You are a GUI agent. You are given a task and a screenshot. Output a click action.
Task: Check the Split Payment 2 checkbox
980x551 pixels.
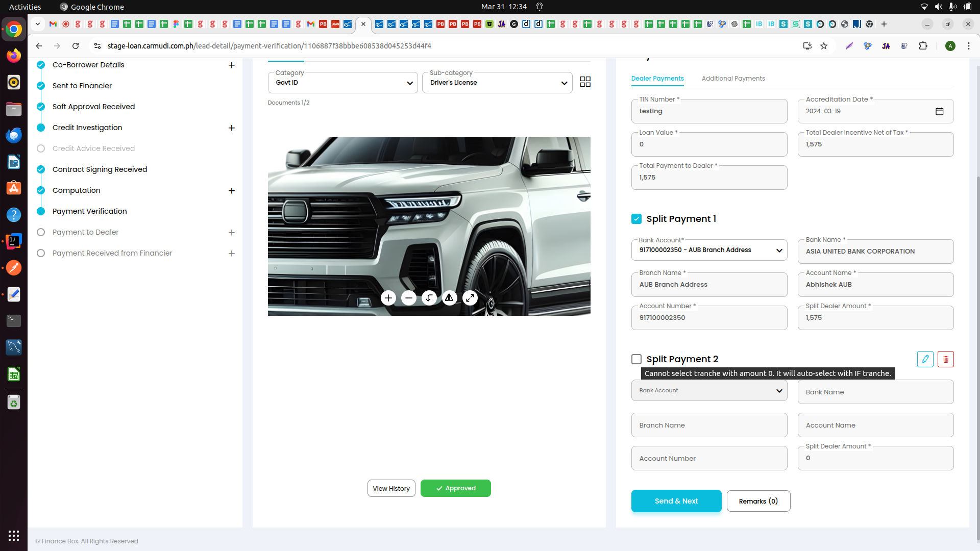click(636, 359)
